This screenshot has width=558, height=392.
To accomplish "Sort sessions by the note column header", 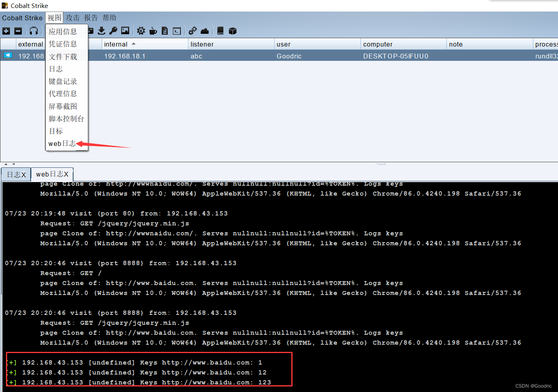I will coord(490,44).
